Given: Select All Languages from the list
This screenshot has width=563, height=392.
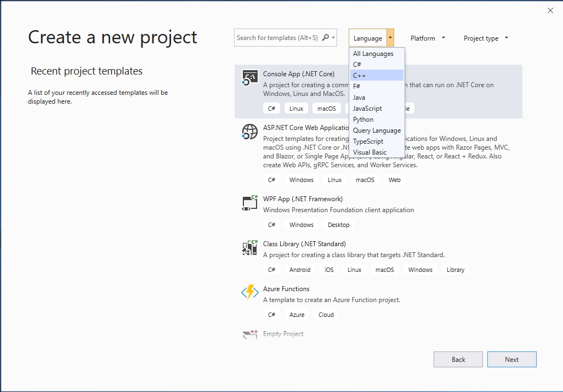Looking at the screenshot, I should (377, 54).
